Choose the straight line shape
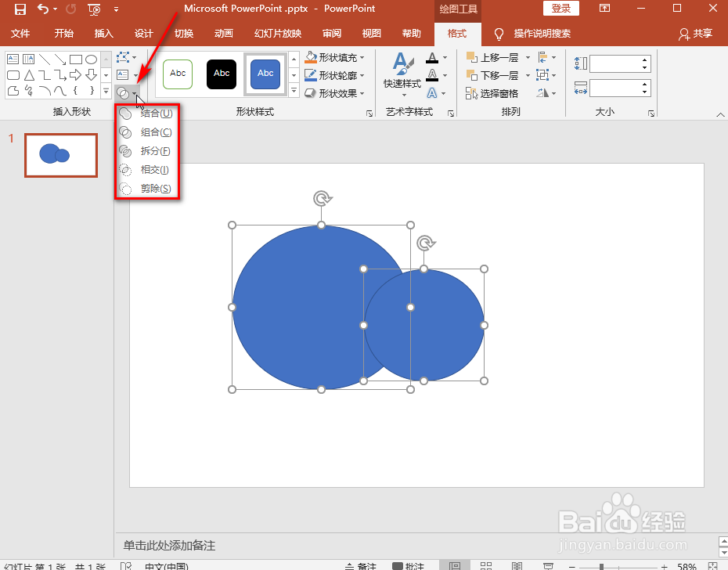This screenshot has width=728, height=570. 44,59
